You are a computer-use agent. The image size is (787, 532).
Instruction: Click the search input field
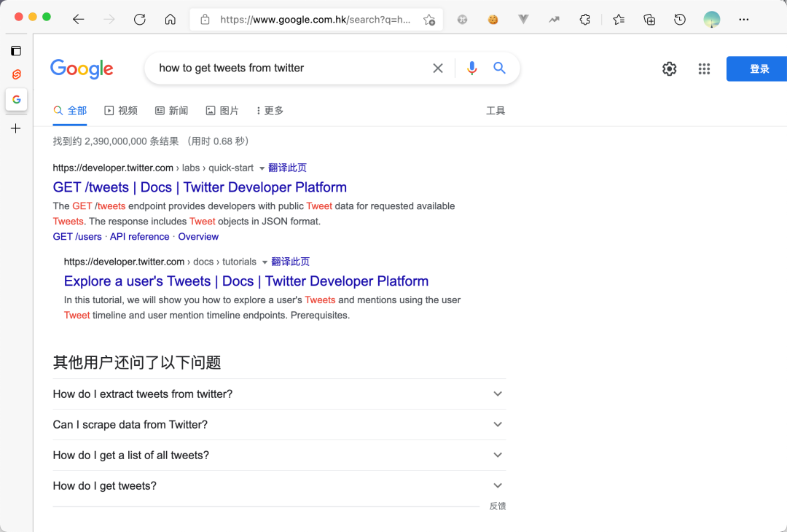point(291,69)
